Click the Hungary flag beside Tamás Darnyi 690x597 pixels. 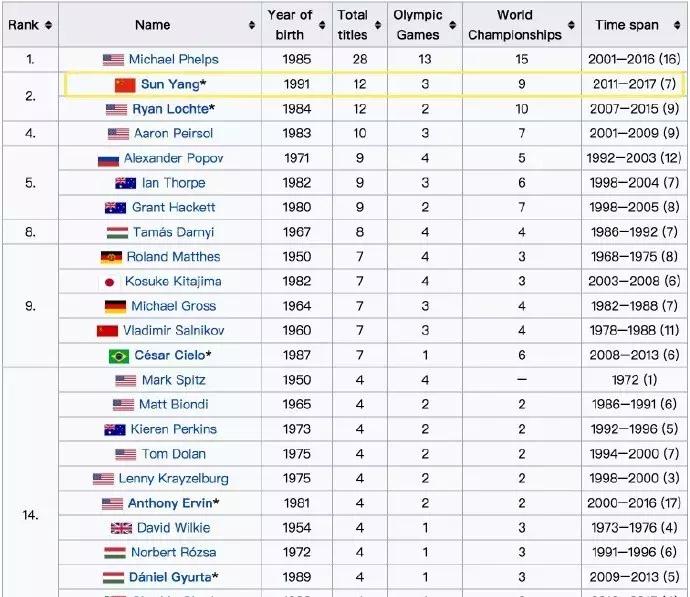(x=116, y=233)
